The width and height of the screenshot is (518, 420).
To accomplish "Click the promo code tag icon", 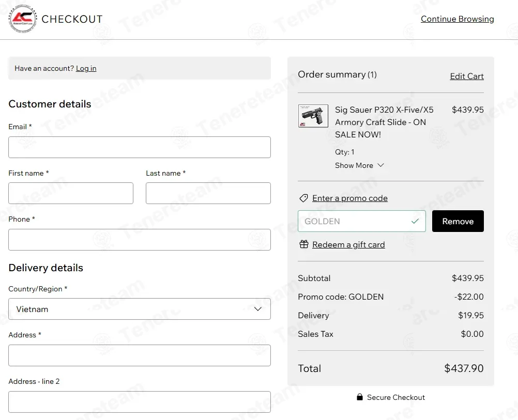I will [303, 198].
